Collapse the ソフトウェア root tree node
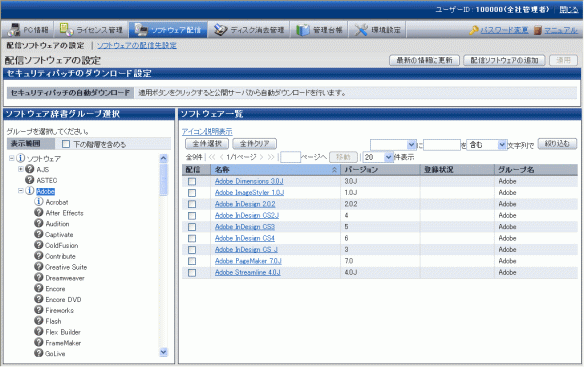This screenshot has height=367, width=584. coord(12,158)
